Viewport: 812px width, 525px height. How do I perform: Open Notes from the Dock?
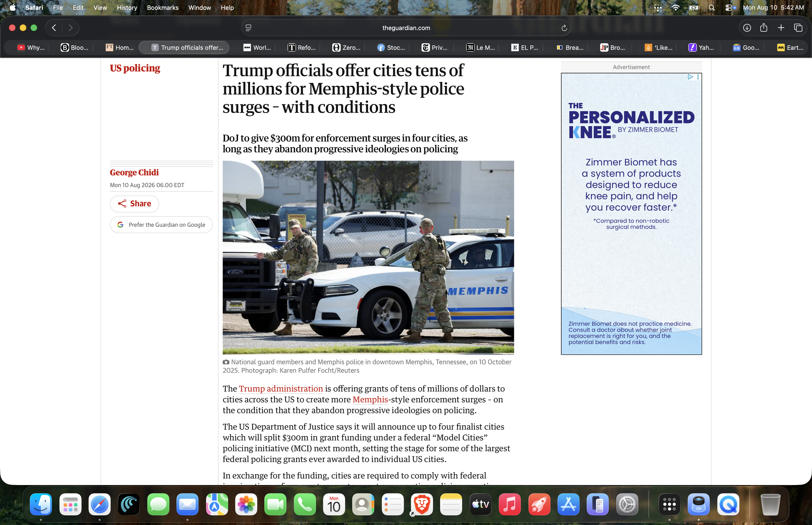pos(451,504)
